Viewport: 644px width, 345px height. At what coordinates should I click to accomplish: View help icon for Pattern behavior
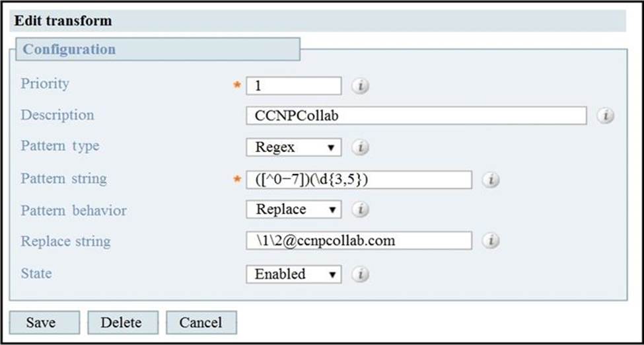click(x=360, y=210)
